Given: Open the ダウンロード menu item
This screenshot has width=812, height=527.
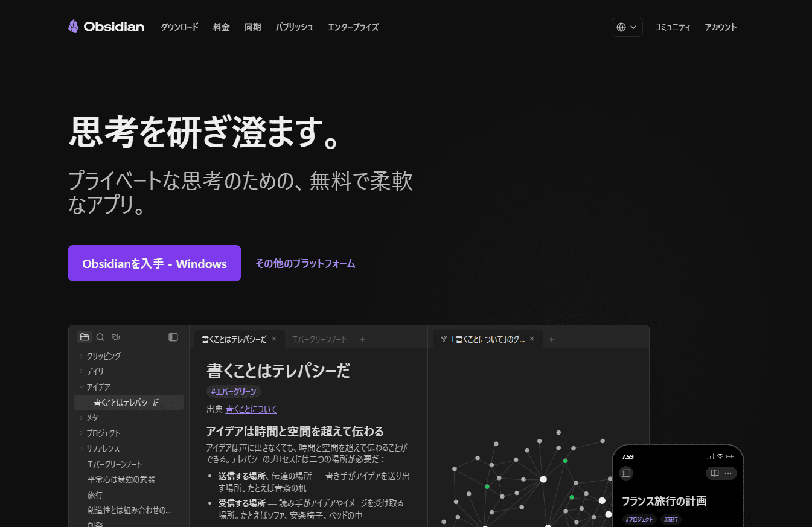Looking at the screenshot, I should [179, 27].
